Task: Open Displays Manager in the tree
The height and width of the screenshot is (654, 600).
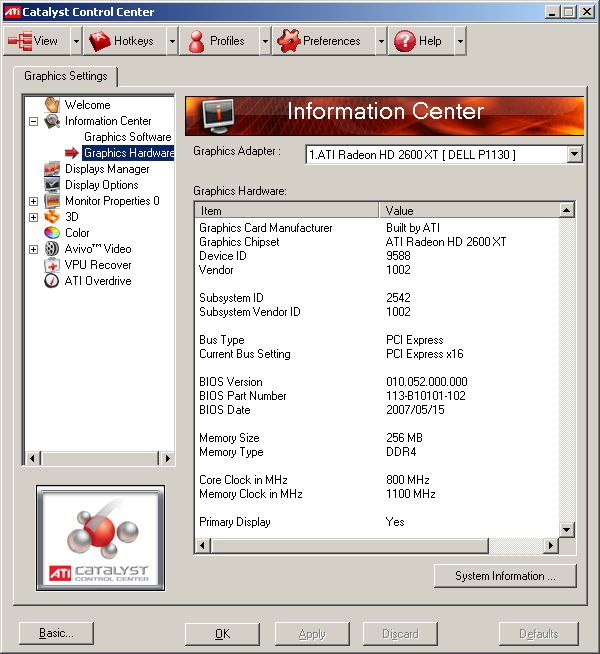Action: pyautogui.click(x=107, y=169)
